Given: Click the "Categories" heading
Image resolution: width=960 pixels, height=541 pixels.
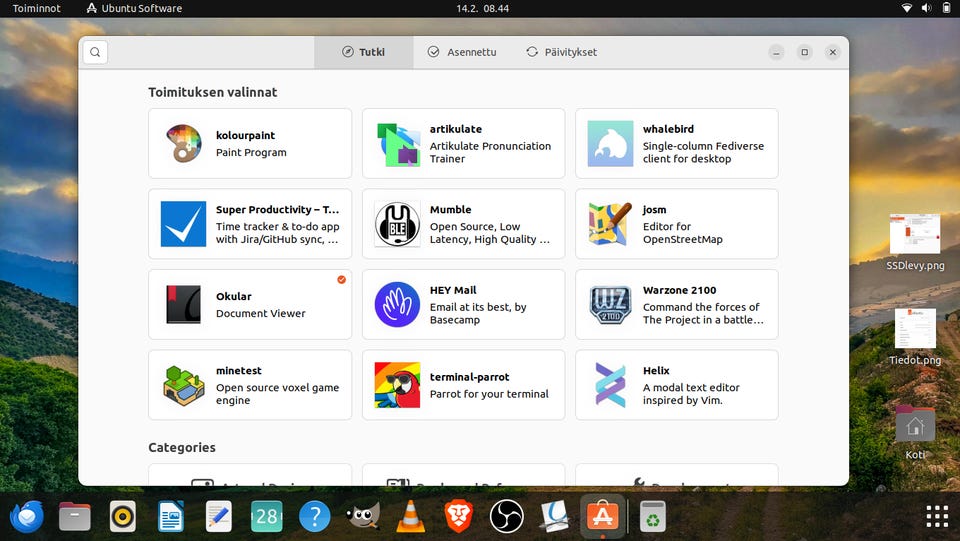Looking at the screenshot, I should click(x=182, y=447).
